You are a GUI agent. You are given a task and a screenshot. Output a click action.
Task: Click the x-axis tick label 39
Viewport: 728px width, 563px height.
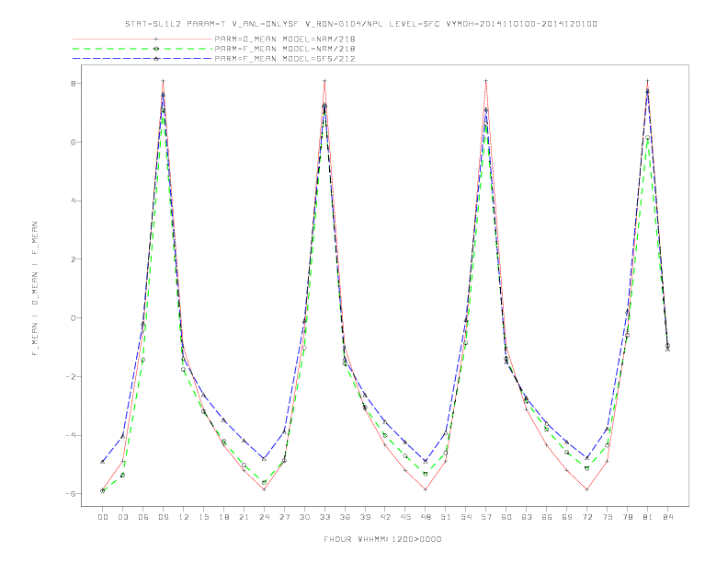pos(365,517)
